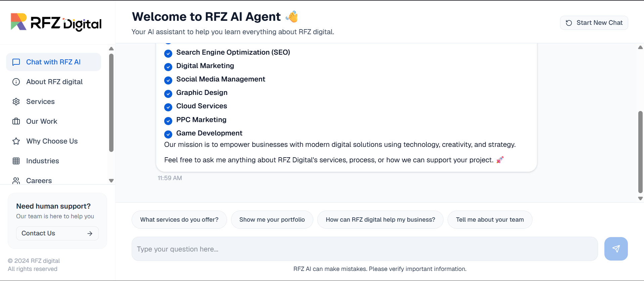
Task: Open Why Choose Us section
Action: pos(53,141)
